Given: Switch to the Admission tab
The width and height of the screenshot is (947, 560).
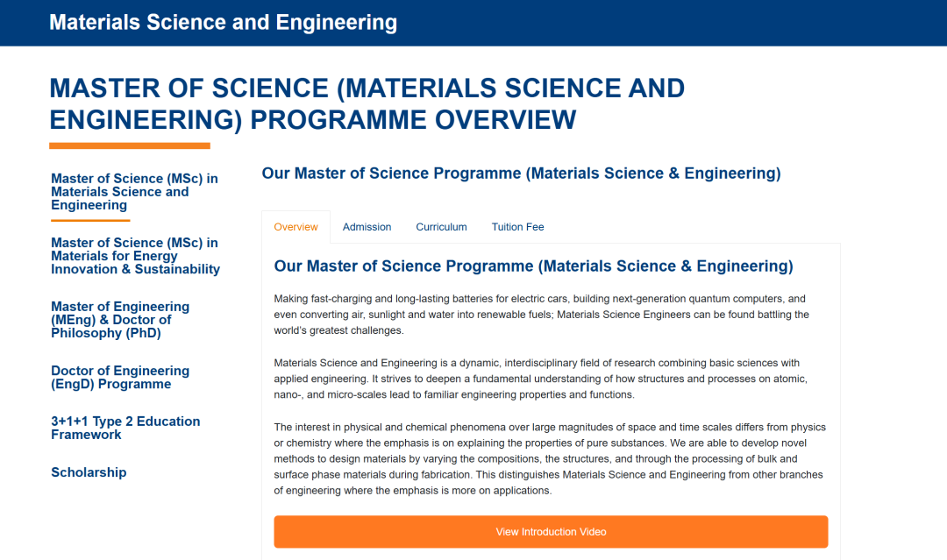Looking at the screenshot, I should coord(367,227).
